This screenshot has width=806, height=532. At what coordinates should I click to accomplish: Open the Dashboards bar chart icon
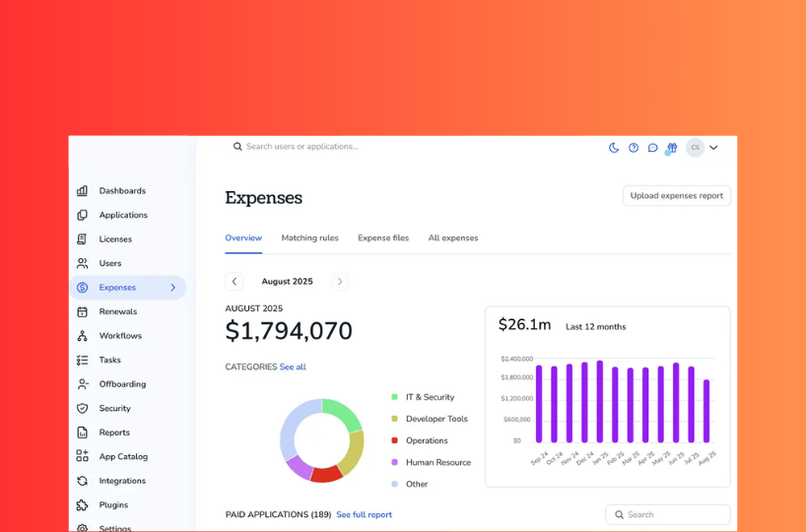point(83,191)
